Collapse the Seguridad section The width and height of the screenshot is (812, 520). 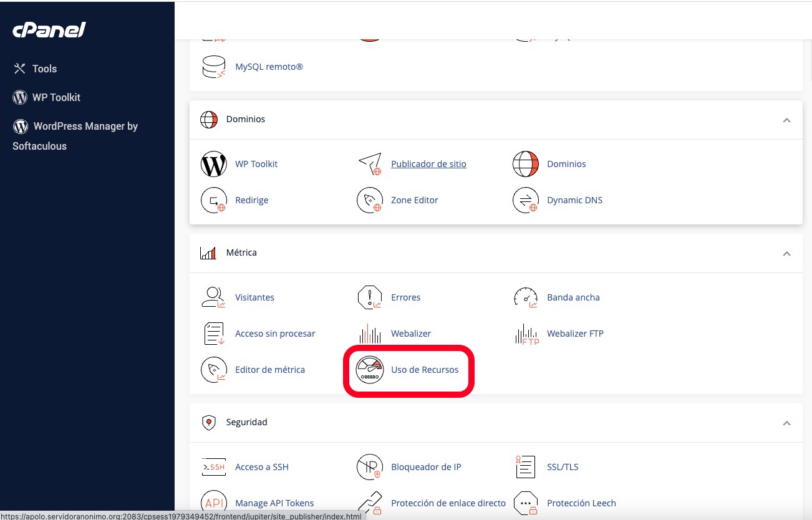point(786,423)
